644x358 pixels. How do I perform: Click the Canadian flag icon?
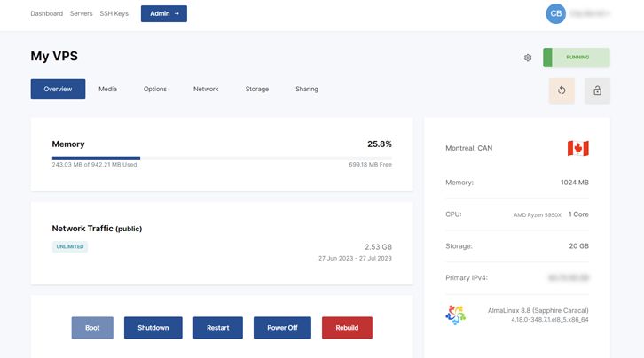pyautogui.click(x=577, y=149)
